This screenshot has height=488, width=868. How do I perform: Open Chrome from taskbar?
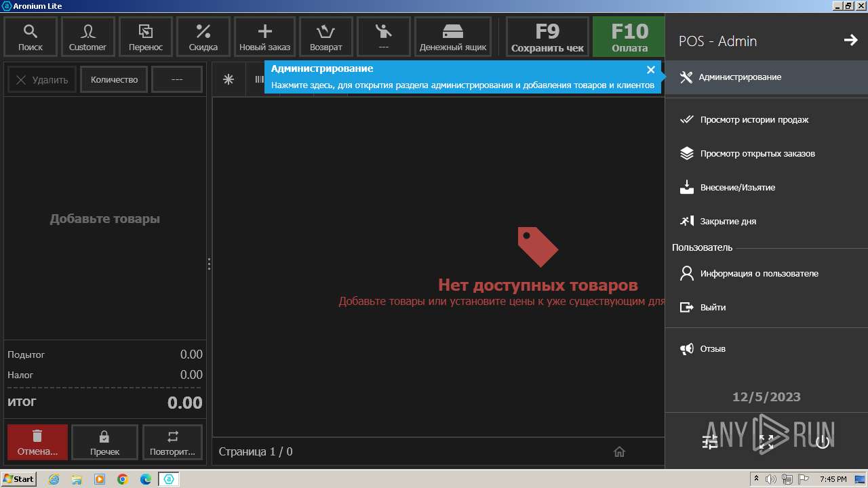click(123, 479)
